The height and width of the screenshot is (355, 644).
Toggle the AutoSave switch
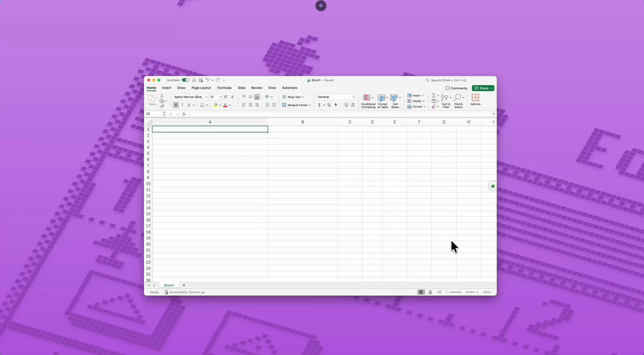point(185,80)
